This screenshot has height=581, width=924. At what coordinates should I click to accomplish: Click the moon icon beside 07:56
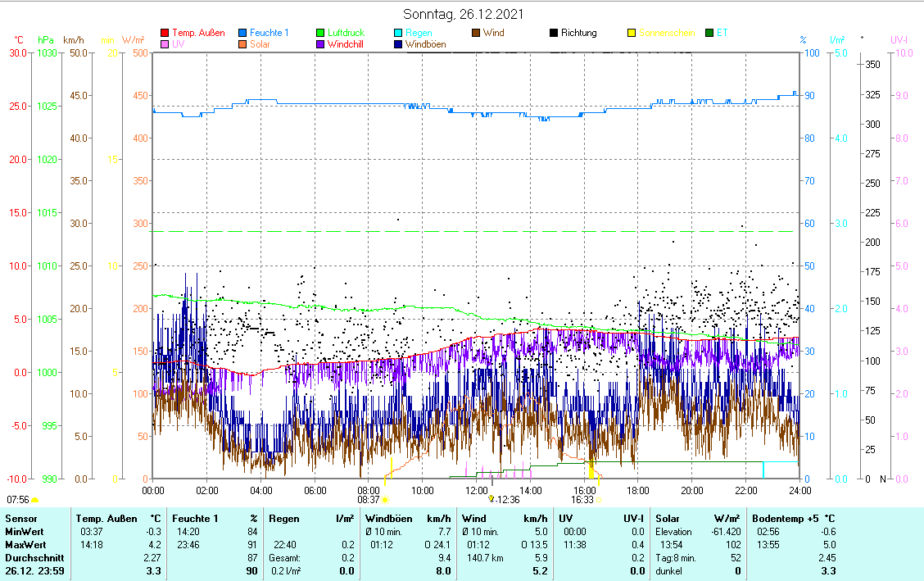[35, 499]
